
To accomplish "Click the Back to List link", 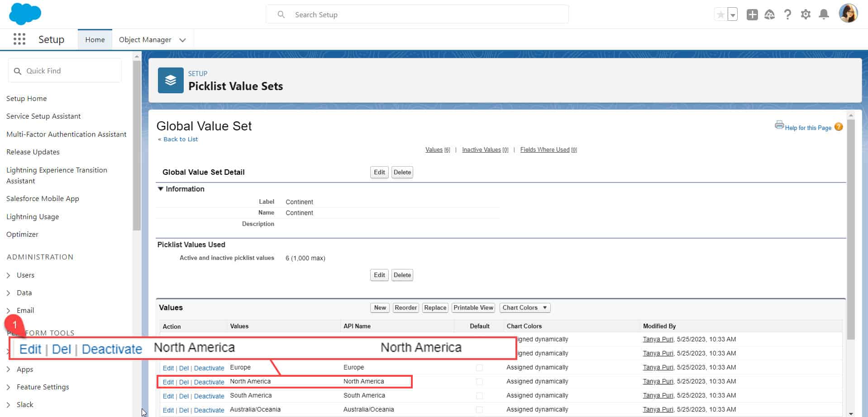I will tap(181, 139).
